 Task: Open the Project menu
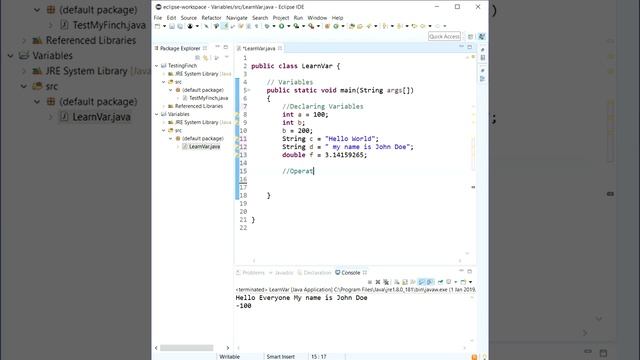281,18
